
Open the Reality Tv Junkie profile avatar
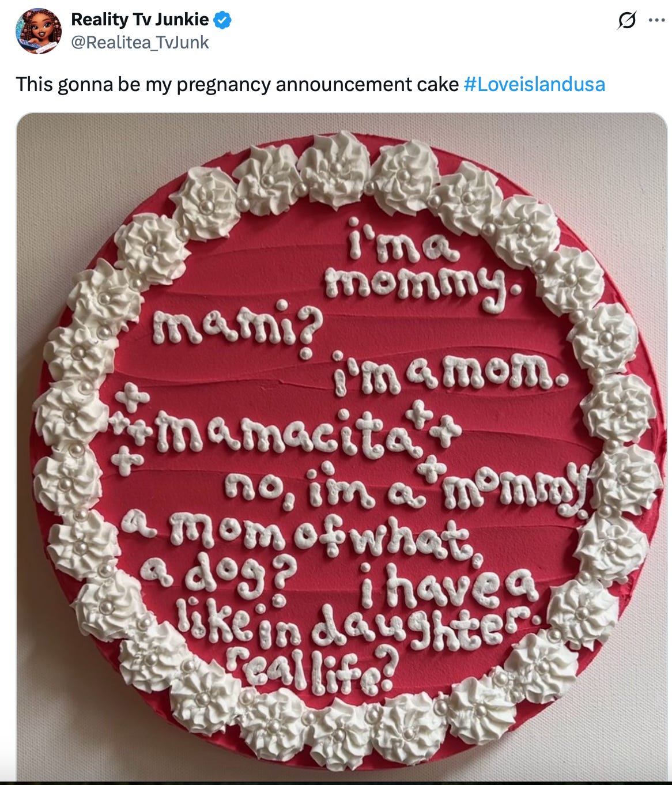click(39, 31)
